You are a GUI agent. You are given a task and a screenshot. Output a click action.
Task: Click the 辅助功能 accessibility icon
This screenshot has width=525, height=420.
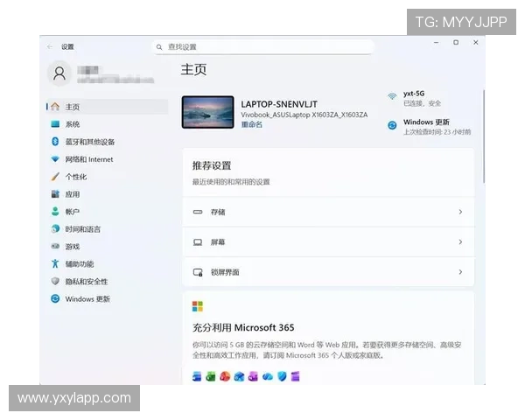tap(55, 263)
